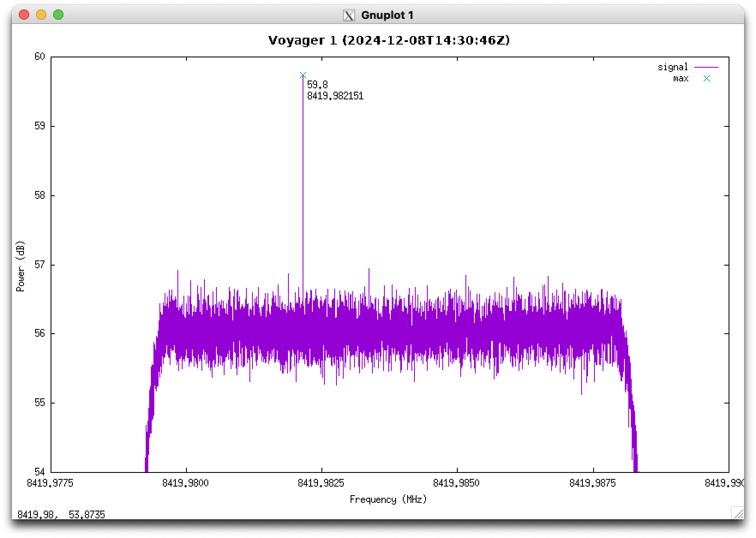Click the x-axis tick label 8419.9825
The image size is (756, 538).
(321, 483)
